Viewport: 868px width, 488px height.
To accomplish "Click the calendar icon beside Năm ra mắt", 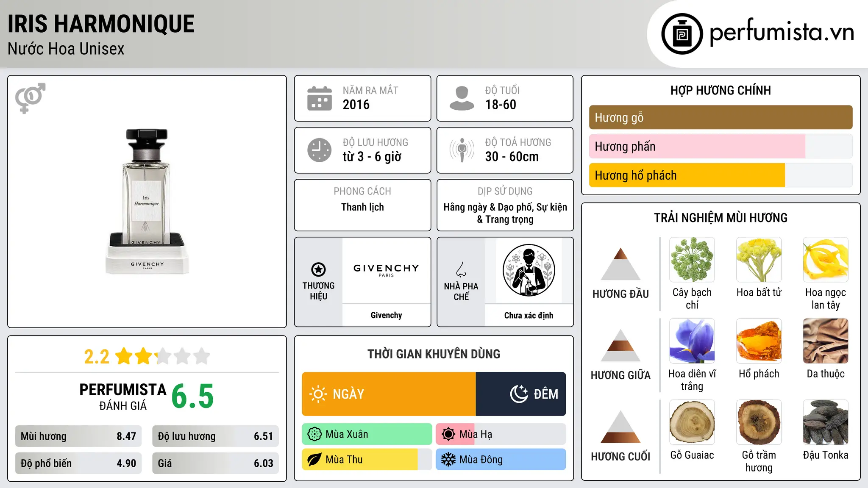I will pos(320,98).
